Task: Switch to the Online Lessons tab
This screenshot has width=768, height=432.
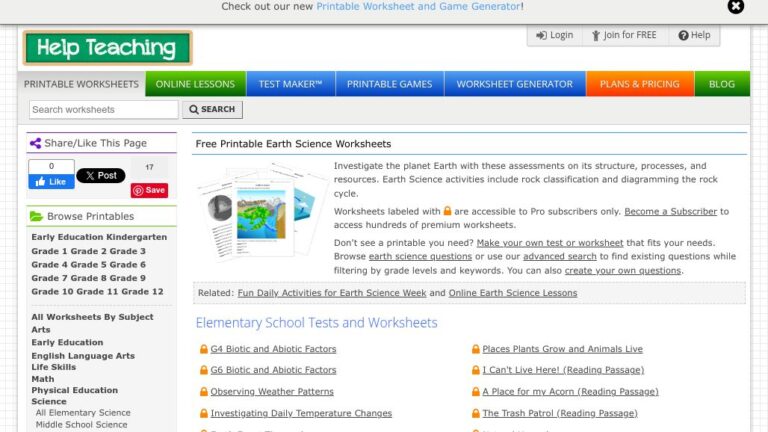Action: click(195, 84)
